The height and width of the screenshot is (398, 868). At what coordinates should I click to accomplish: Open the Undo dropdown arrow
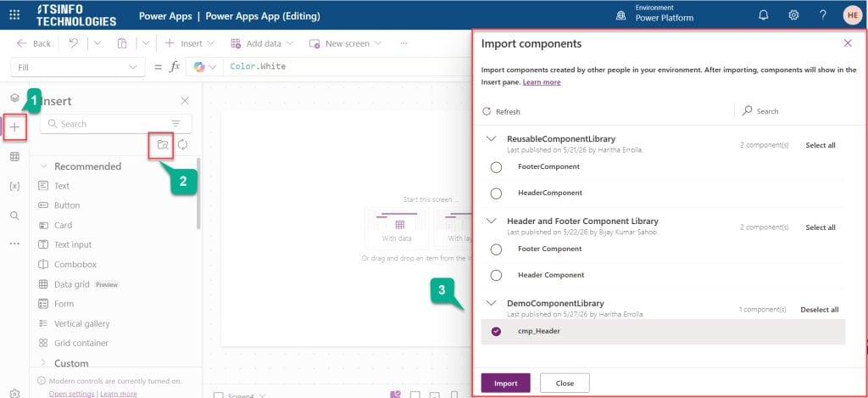(97, 43)
